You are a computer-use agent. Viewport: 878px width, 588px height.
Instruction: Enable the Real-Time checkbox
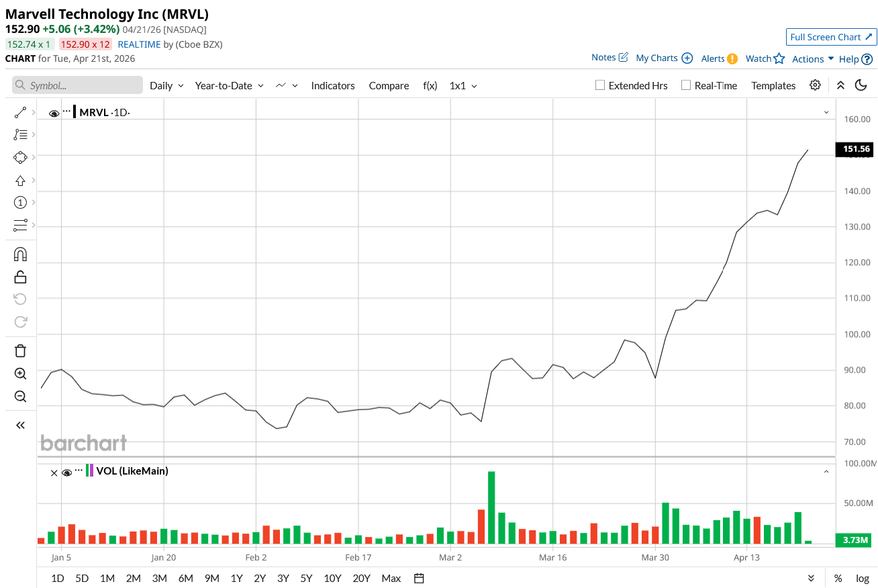[x=685, y=85]
